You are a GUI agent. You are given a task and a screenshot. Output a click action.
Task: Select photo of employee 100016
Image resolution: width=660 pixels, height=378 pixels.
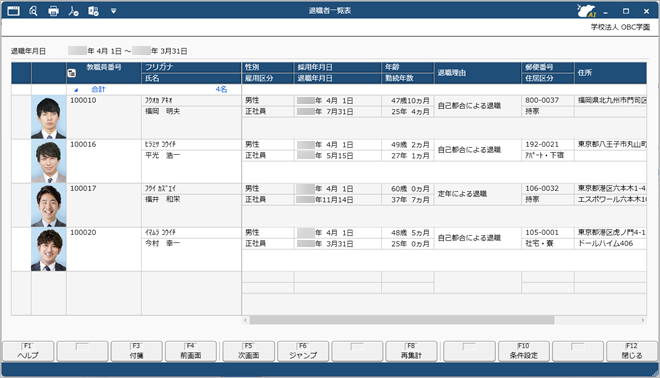[x=48, y=161]
